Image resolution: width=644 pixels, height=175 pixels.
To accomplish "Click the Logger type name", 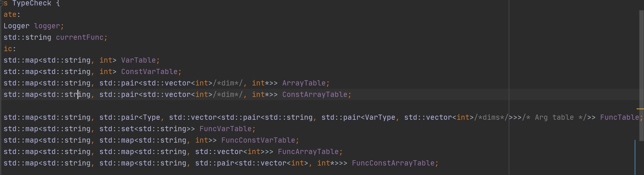I will [16, 26].
